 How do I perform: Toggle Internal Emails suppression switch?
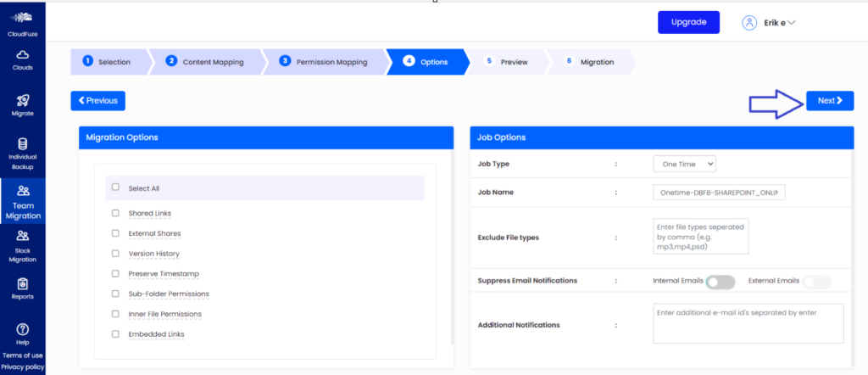tap(720, 282)
